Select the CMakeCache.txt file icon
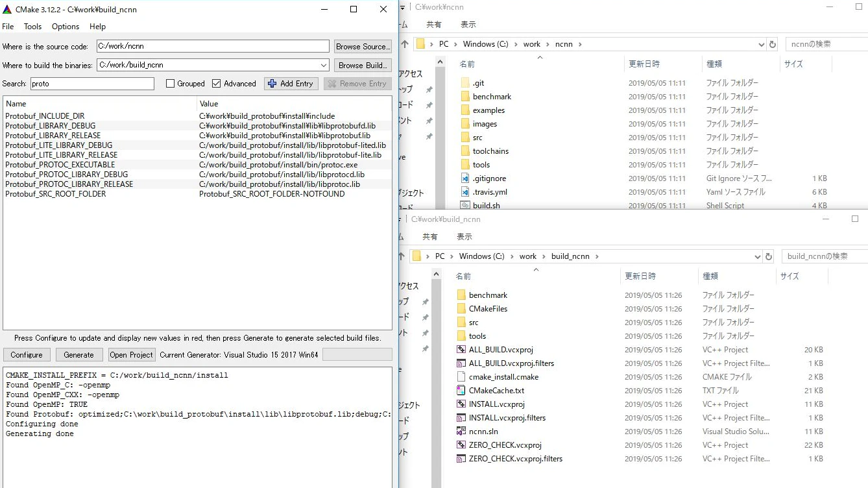868x488 pixels. click(x=461, y=391)
